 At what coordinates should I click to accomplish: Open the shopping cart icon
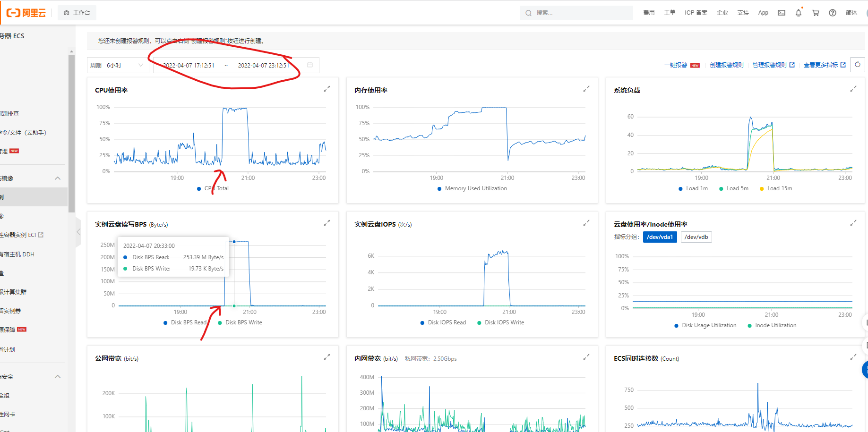pos(815,13)
